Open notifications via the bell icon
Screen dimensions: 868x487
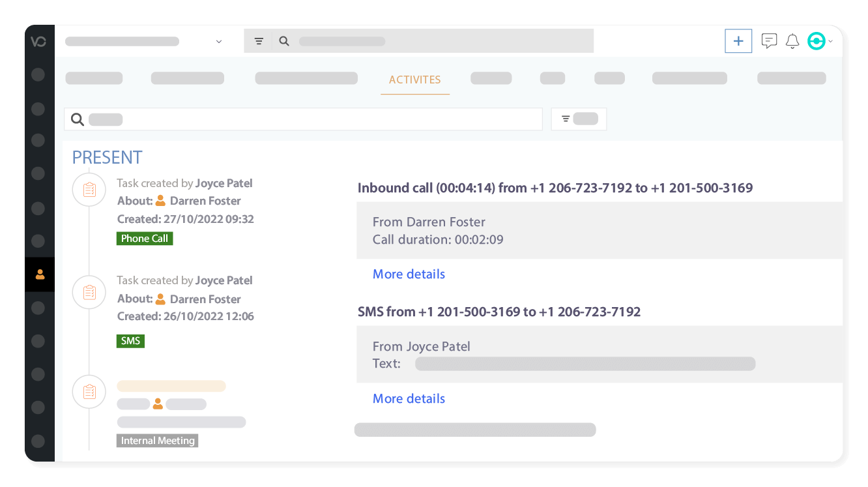click(x=792, y=40)
